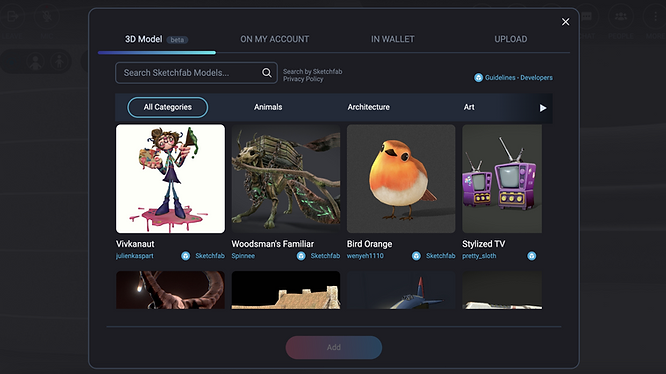Click Sketchfab icon under Bird Orange

point(416,256)
